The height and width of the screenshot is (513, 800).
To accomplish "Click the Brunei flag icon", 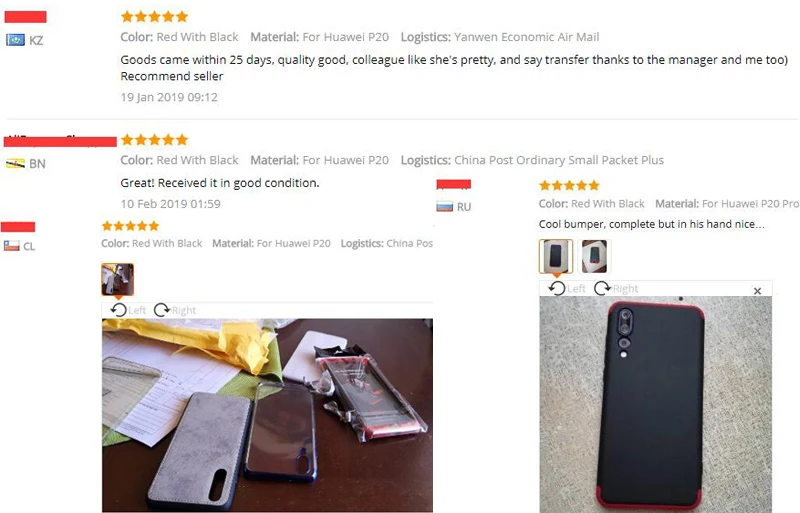I will (x=15, y=163).
